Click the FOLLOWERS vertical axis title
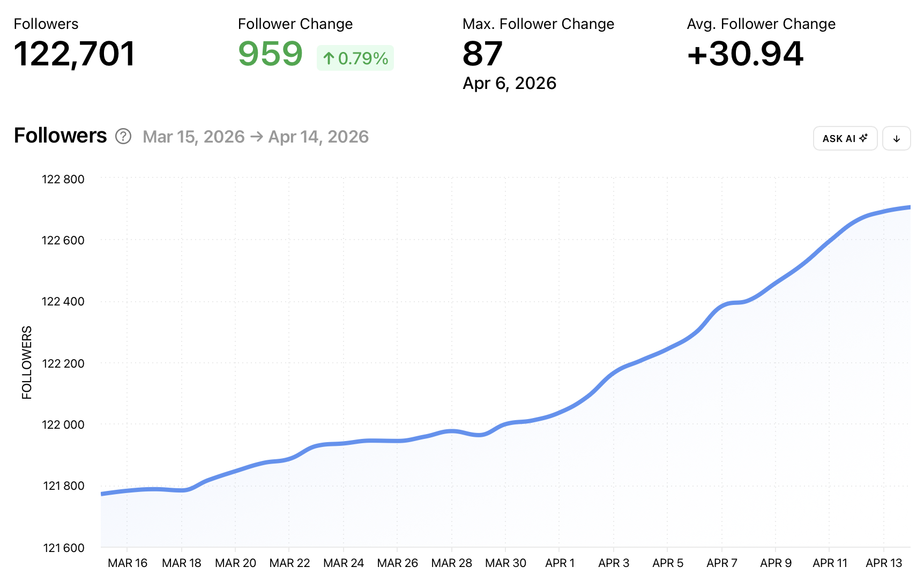Viewport: 924px width, 582px height. pyautogui.click(x=26, y=361)
